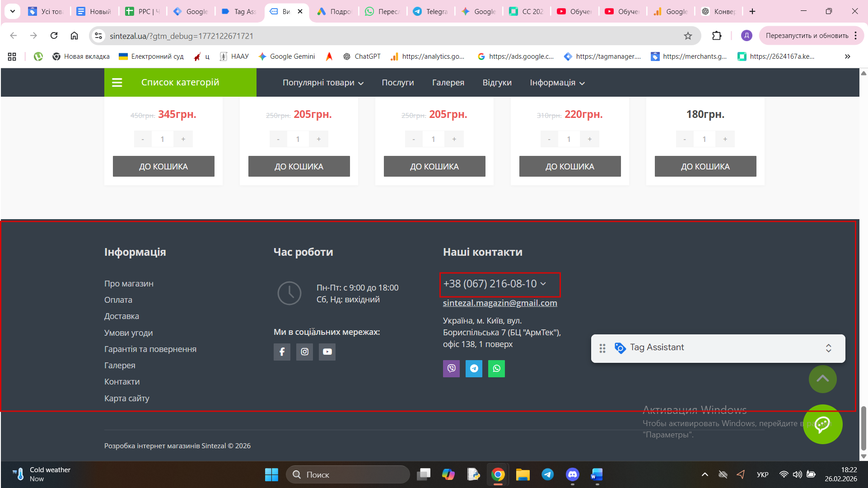The height and width of the screenshot is (488, 868).
Task: Open the Галерея navigation menu item
Action: 448,83
